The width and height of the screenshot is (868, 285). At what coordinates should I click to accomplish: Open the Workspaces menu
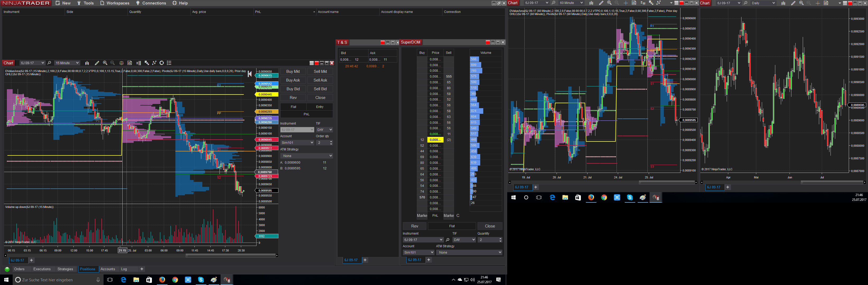pyautogui.click(x=115, y=3)
